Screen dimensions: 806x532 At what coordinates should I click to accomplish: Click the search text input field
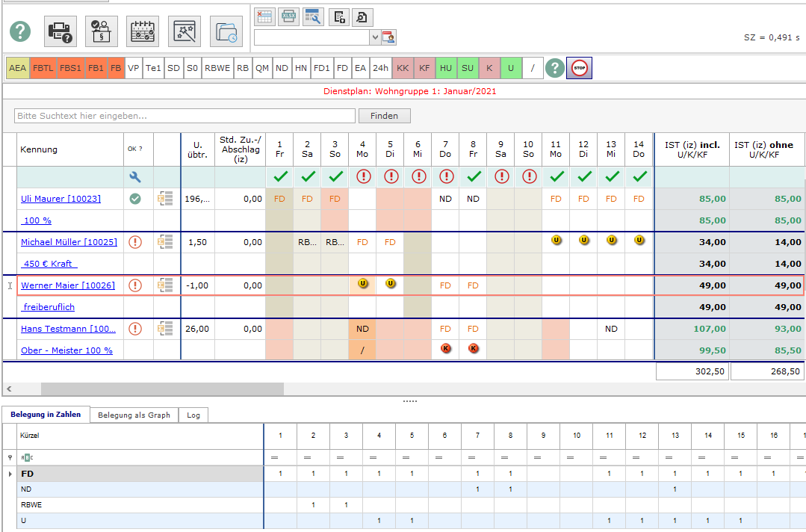point(185,116)
